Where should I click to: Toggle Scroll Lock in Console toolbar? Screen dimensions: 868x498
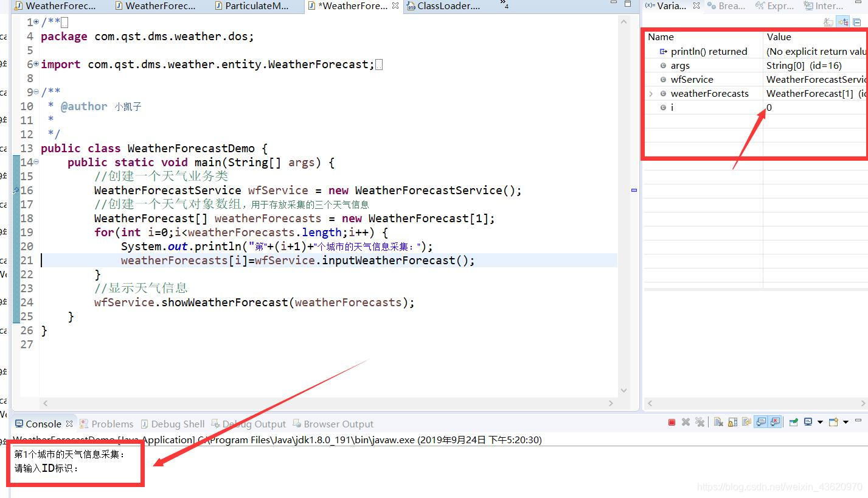point(732,422)
